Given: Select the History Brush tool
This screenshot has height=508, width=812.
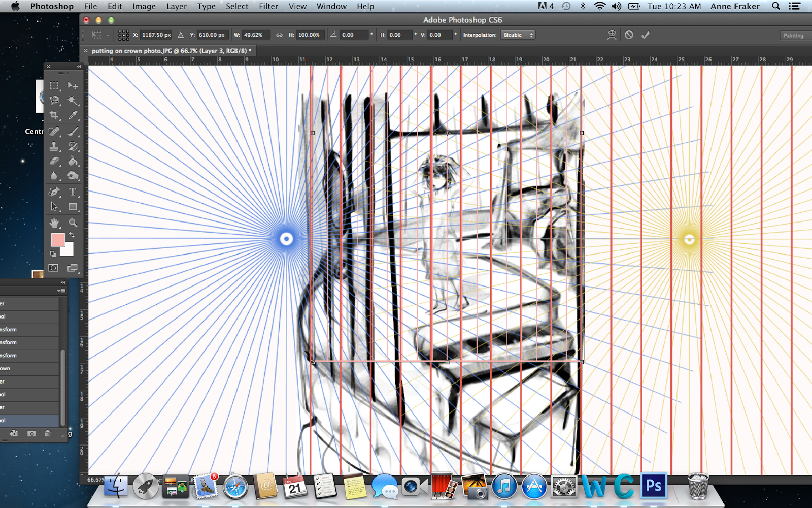Looking at the screenshot, I should point(73,146).
